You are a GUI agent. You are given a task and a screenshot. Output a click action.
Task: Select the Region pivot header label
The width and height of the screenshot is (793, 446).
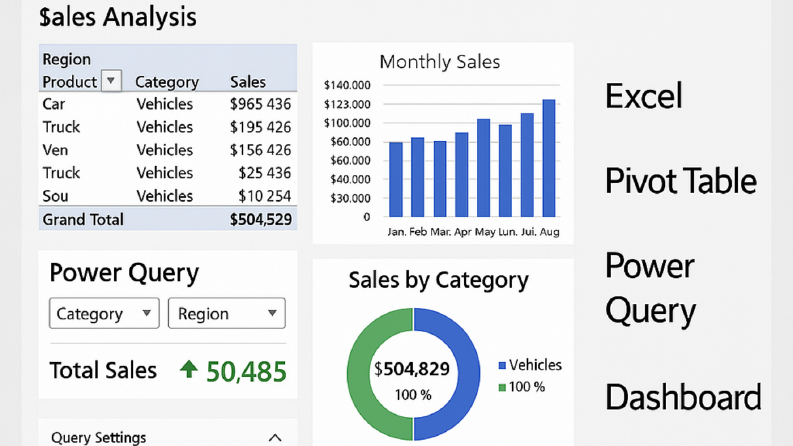67,59
